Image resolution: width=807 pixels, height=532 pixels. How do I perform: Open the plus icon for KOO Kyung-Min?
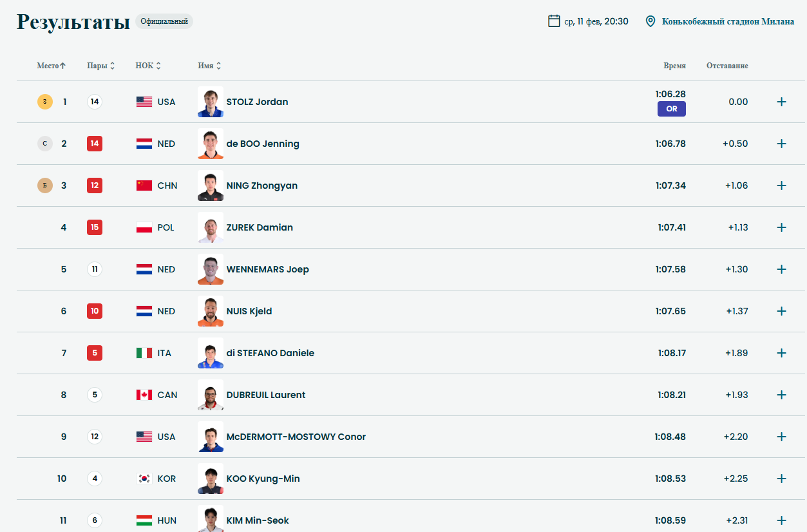coord(781,479)
